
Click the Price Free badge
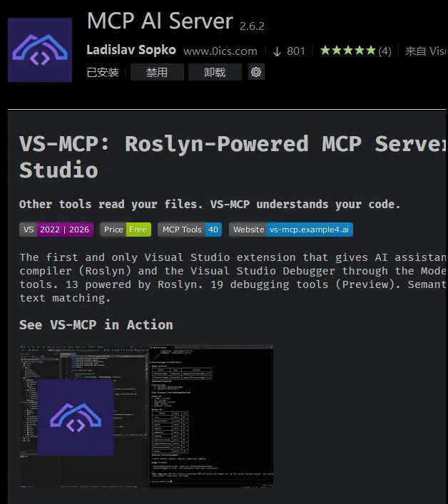click(x=125, y=230)
